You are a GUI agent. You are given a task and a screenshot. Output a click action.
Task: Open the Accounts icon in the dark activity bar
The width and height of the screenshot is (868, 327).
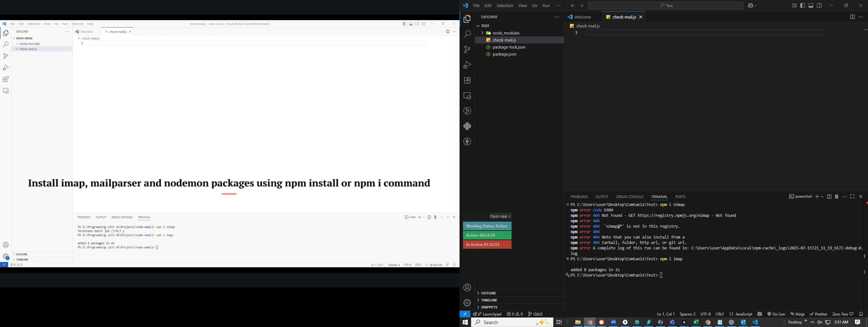point(467,287)
